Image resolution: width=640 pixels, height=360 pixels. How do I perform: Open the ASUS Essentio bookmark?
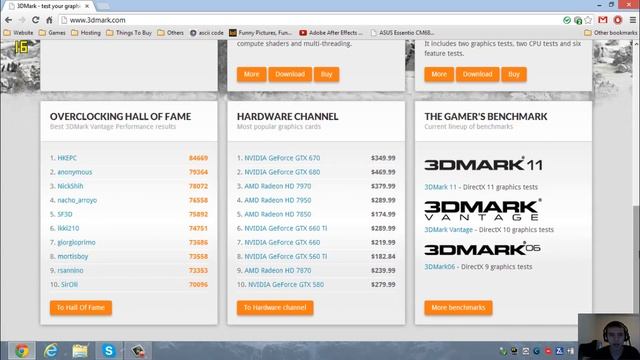tap(402, 33)
